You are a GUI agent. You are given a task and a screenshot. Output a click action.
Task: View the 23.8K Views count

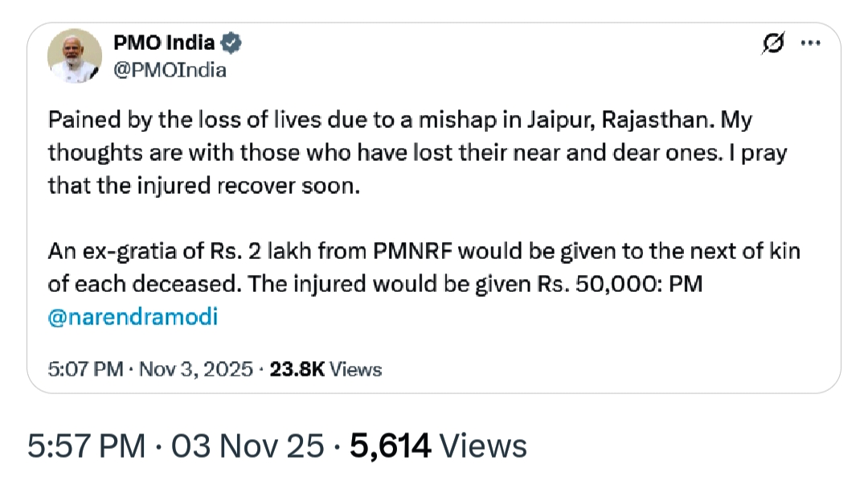coord(324,369)
